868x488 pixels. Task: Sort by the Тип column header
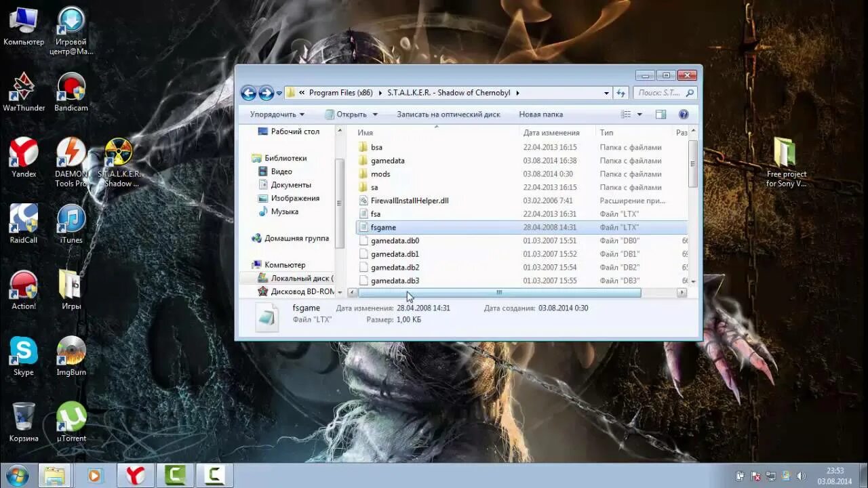[634, 133]
